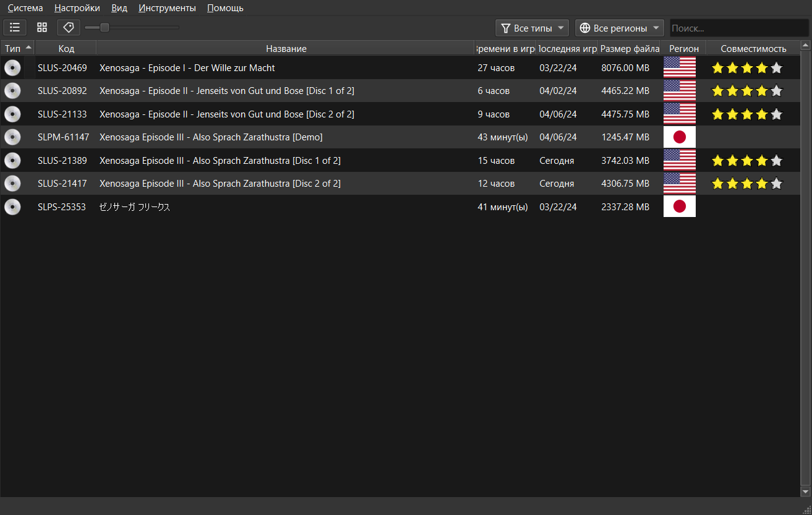This screenshot has height=515, width=812.
Task: Select the Japanese-titled game "ゼノサーガ フリークス"
Action: click(x=135, y=207)
